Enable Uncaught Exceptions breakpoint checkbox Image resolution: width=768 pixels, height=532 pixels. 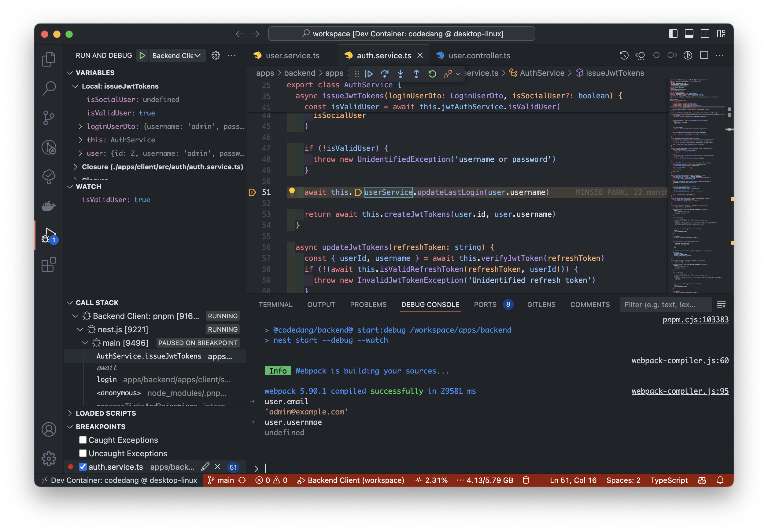point(82,452)
